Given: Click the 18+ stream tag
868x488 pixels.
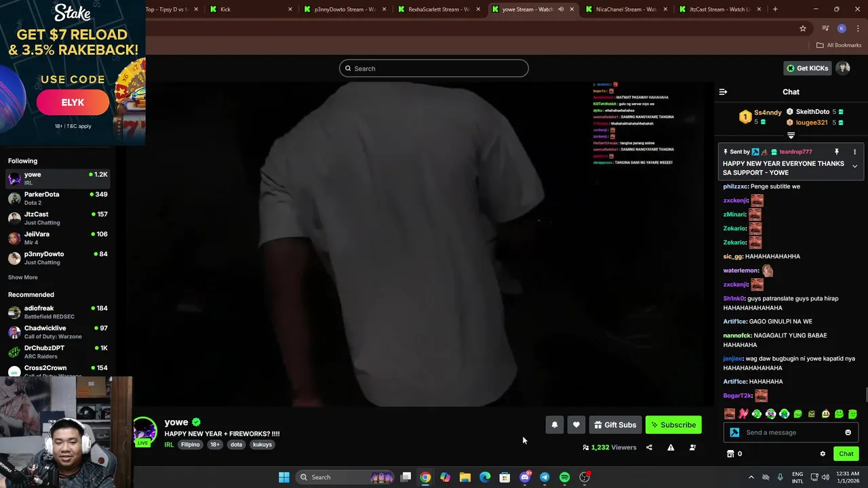Looking at the screenshot, I should pyautogui.click(x=214, y=445).
